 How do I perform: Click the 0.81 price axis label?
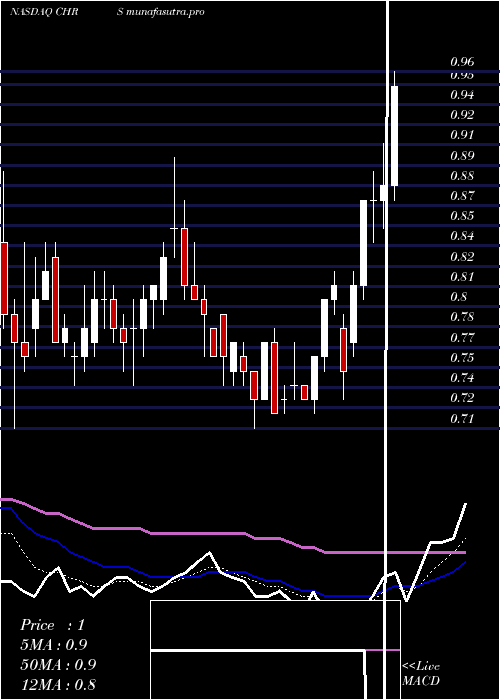tap(462, 277)
